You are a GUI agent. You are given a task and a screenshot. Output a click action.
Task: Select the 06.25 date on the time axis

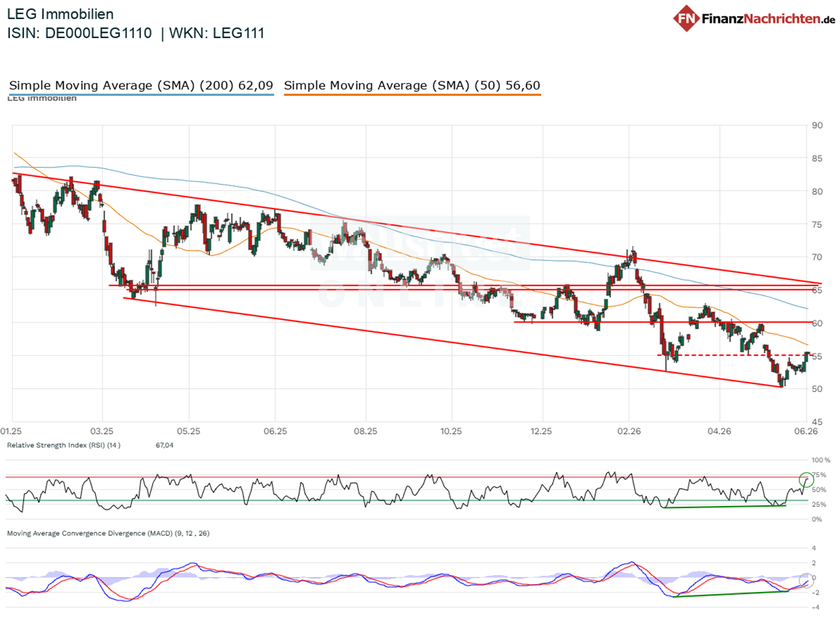274,431
